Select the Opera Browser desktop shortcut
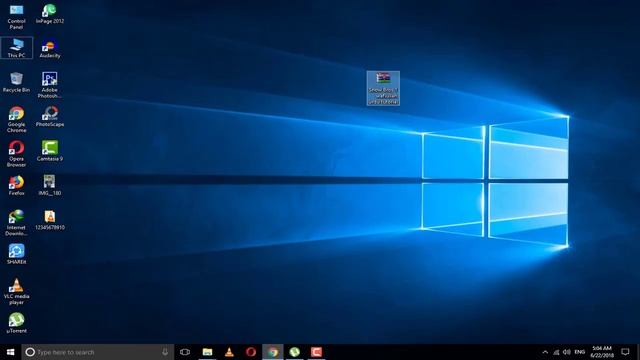This screenshot has width=640, height=360. coord(16,154)
